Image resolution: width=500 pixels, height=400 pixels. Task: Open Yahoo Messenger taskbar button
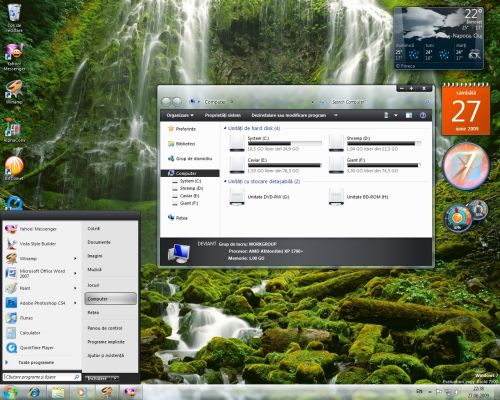[131, 392]
